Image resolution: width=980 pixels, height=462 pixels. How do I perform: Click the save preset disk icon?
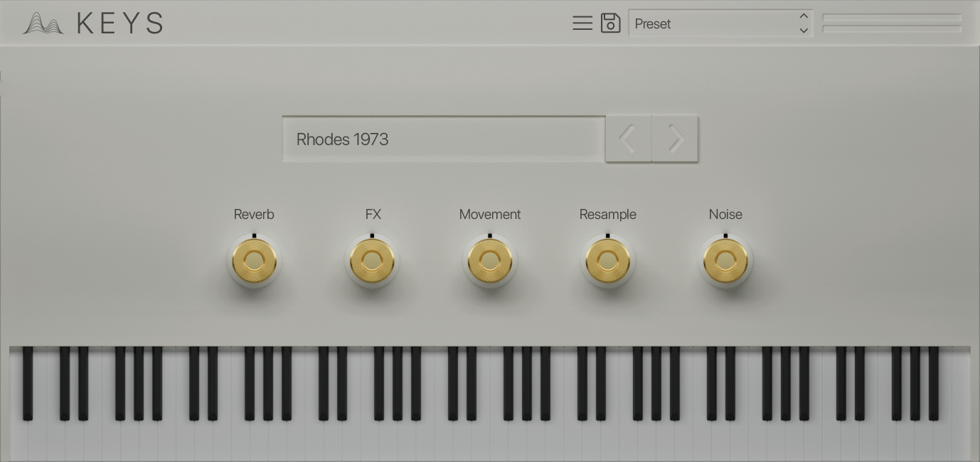pos(610,23)
